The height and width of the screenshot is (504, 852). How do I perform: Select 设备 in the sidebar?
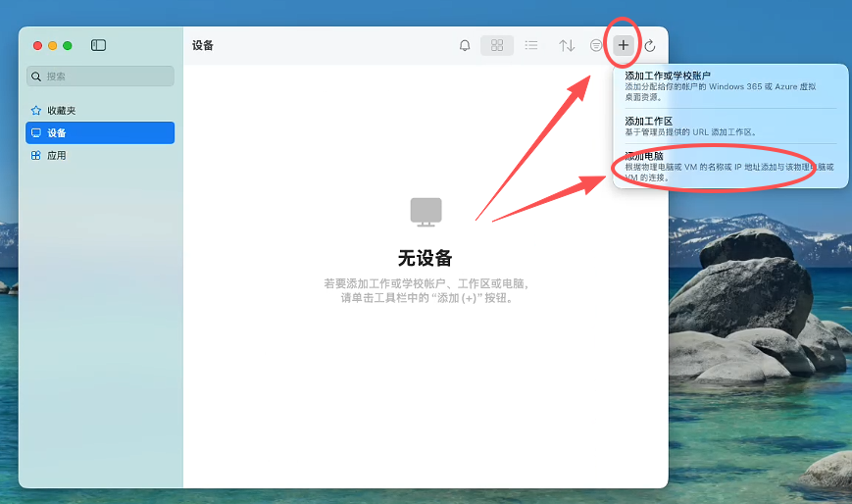pyautogui.click(x=57, y=132)
